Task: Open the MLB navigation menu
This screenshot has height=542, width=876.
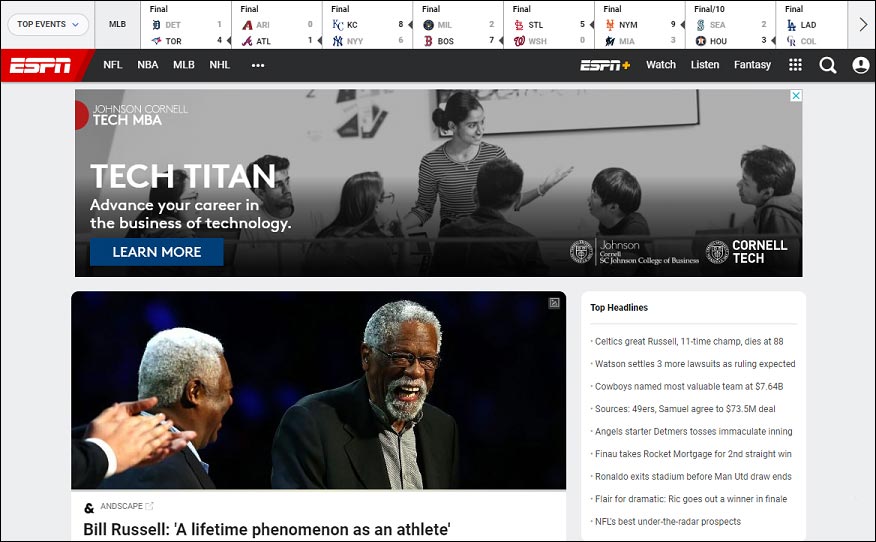Action: click(x=184, y=65)
